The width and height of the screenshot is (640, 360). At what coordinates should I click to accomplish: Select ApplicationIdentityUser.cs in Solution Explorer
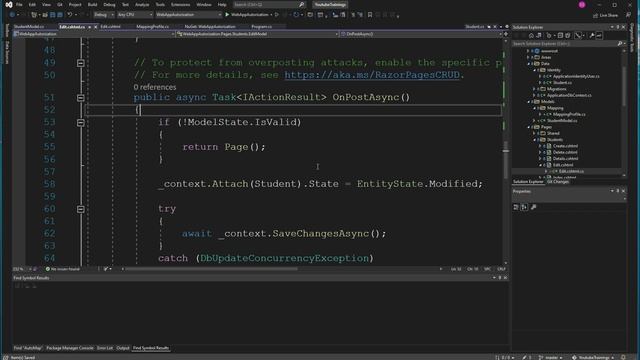click(576, 76)
